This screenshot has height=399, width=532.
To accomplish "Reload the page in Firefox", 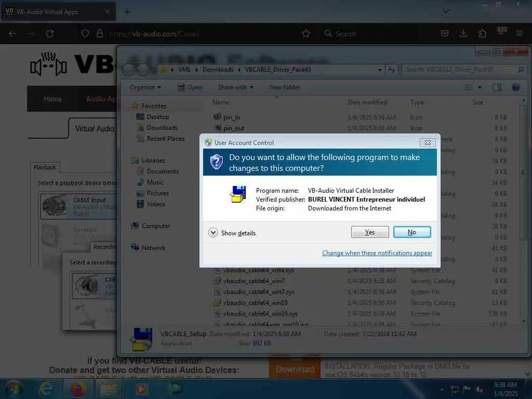I will click(50, 34).
